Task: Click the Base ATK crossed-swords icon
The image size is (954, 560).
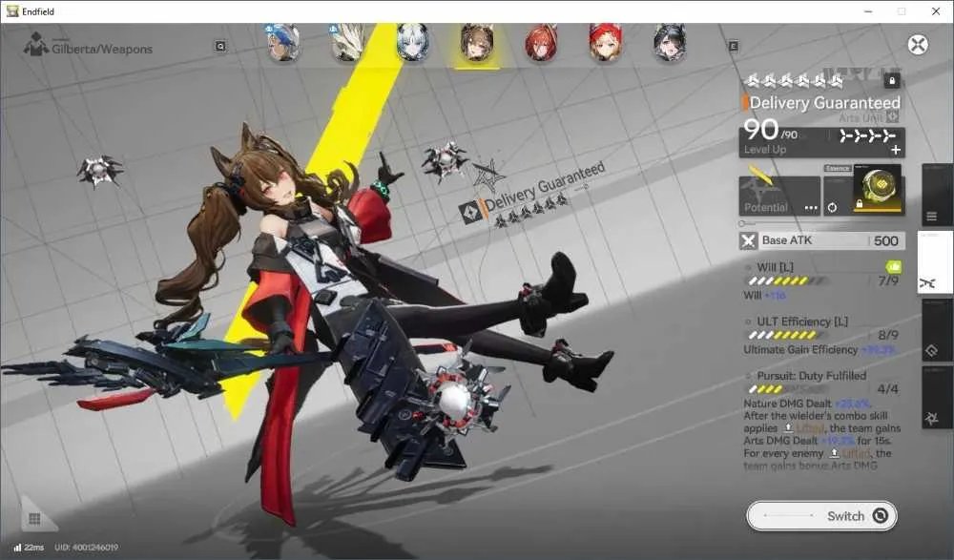Action: click(x=748, y=241)
